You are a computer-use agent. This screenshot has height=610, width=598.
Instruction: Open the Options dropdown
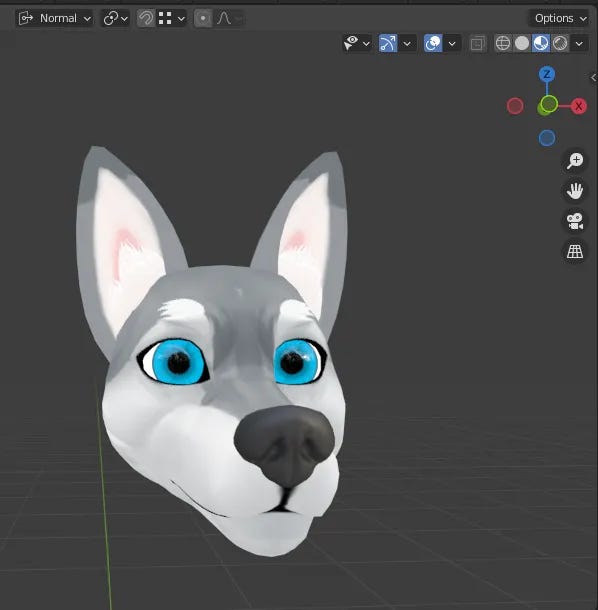[x=559, y=18]
